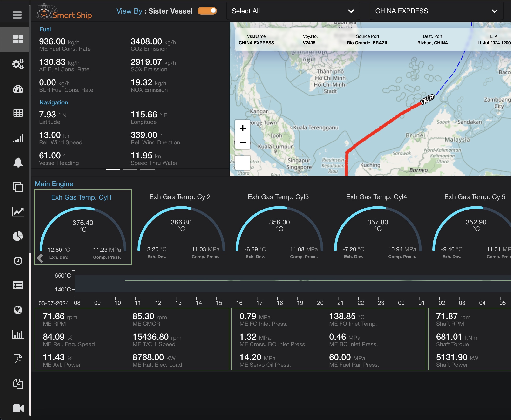Toggle the Sister Vessel view switch

click(x=207, y=11)
